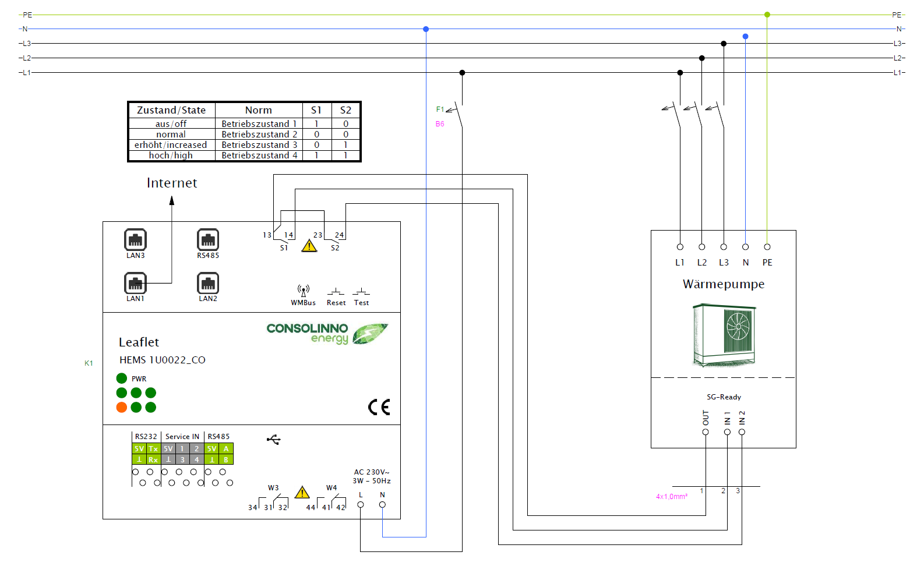Select the Betriebszustand 3 table cell
The width and height of the screenshot is (924, 566).
(259, 145)
